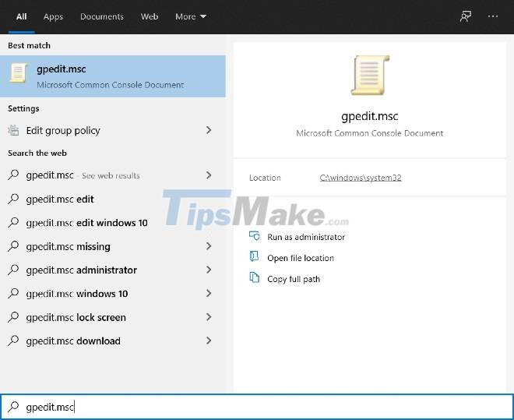Expand Edit group policy chevron
The image size is (514, 420).
tap(209, 130)
